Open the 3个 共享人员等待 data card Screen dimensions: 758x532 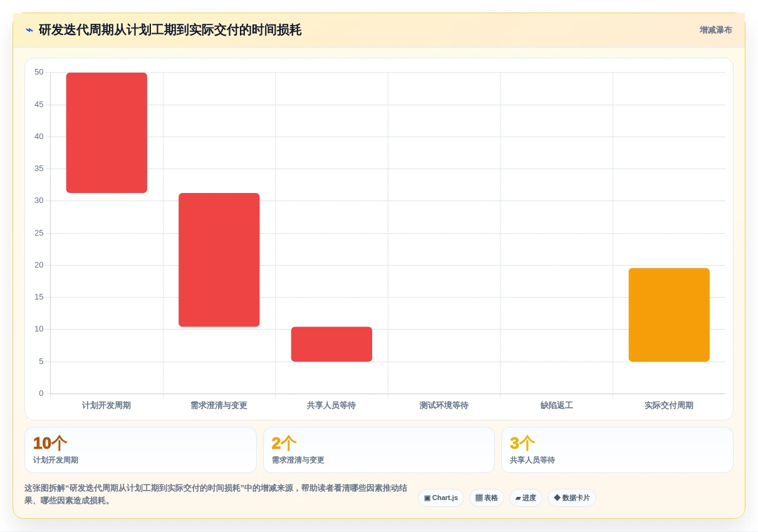617,450
